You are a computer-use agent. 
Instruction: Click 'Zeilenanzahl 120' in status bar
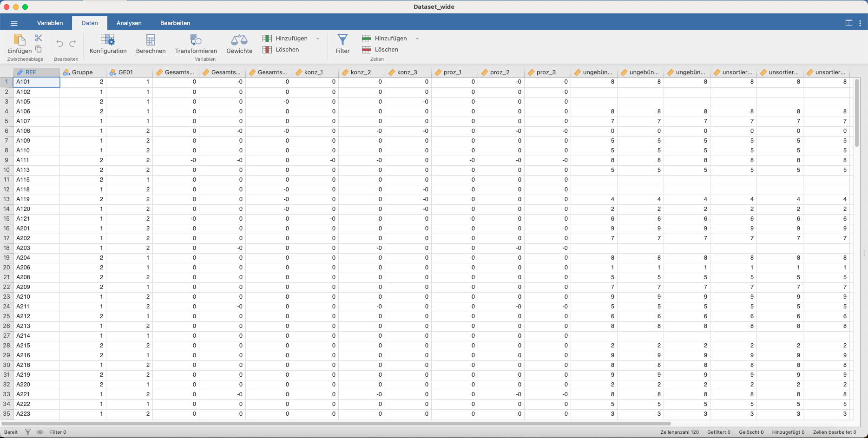coord(679,432)
